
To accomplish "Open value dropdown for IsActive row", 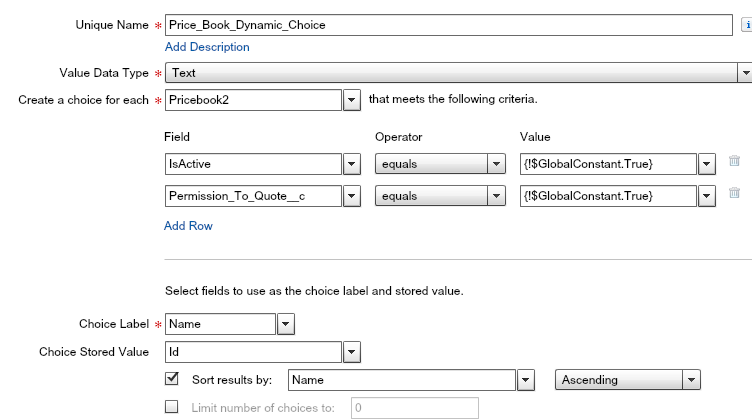I will (707, 163).
